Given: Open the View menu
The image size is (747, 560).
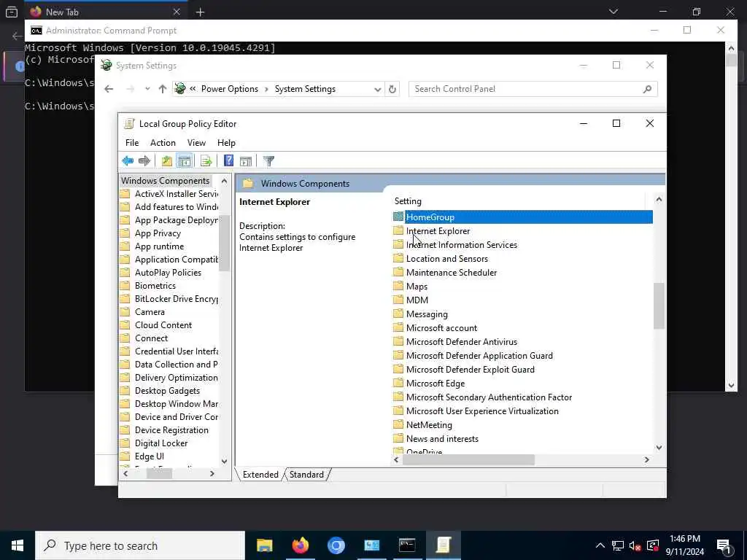Looking at the screenshot, I should pos(196,143).
